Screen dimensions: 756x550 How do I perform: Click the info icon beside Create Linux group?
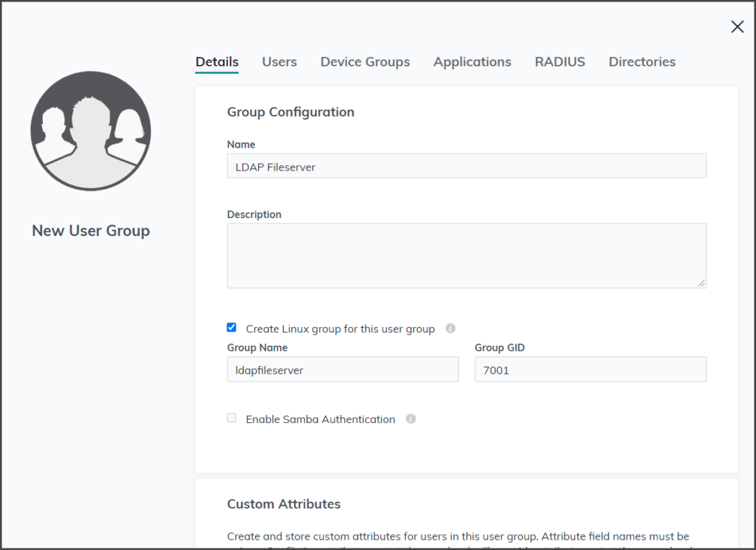450,328
